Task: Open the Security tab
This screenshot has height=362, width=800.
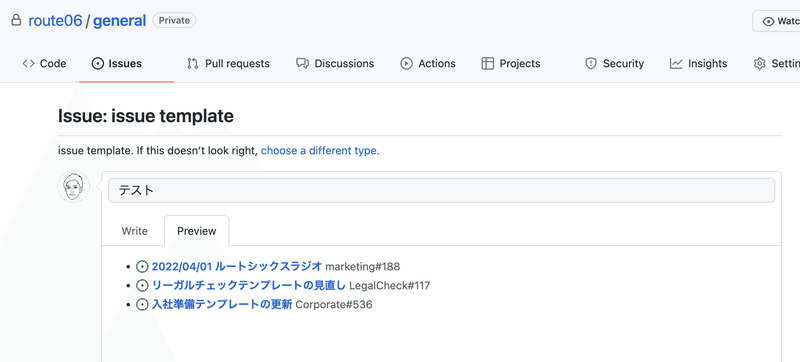Action: (614, 64)
